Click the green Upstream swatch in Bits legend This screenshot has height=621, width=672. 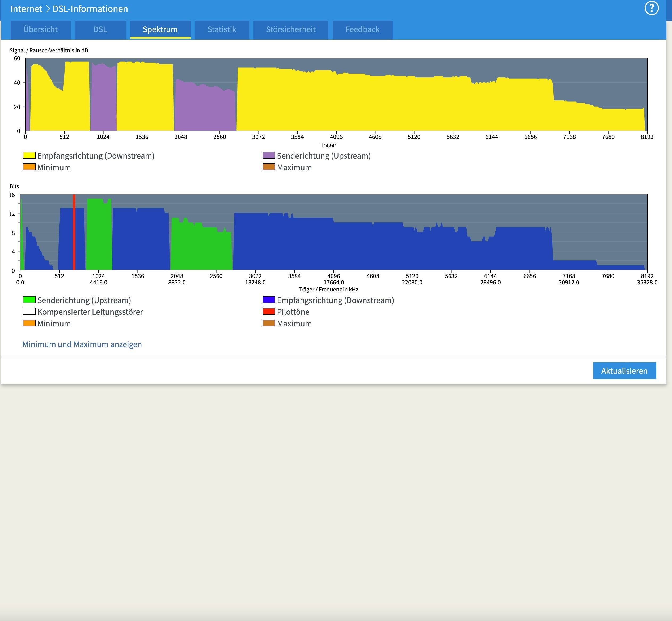point(29,300)
